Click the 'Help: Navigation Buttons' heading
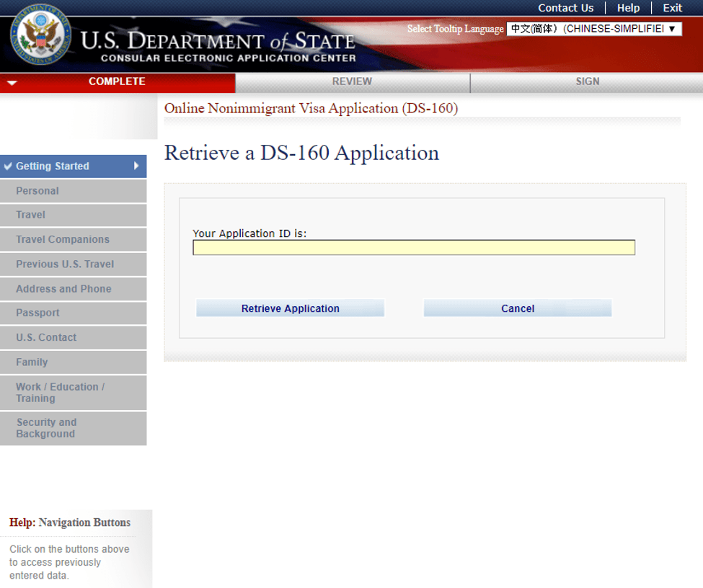This screenshot has width=703, height=588. (70, 522)
